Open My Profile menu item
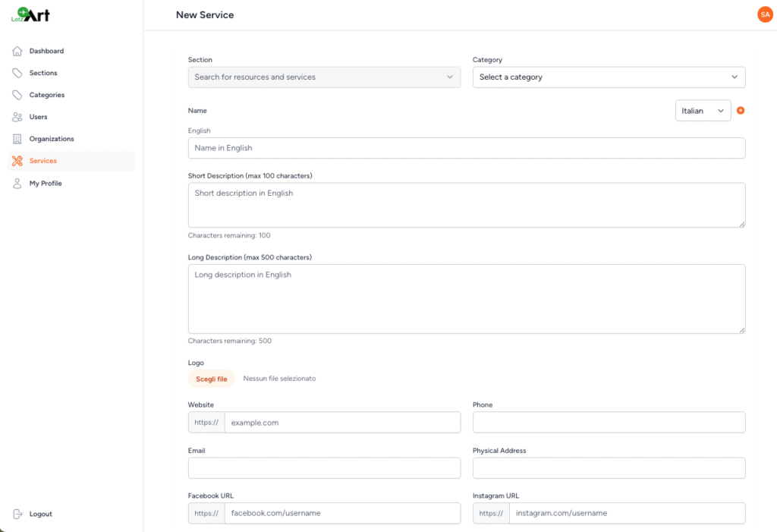The width and height of the screenshot is (777, 532). click(x=46, y=184)
